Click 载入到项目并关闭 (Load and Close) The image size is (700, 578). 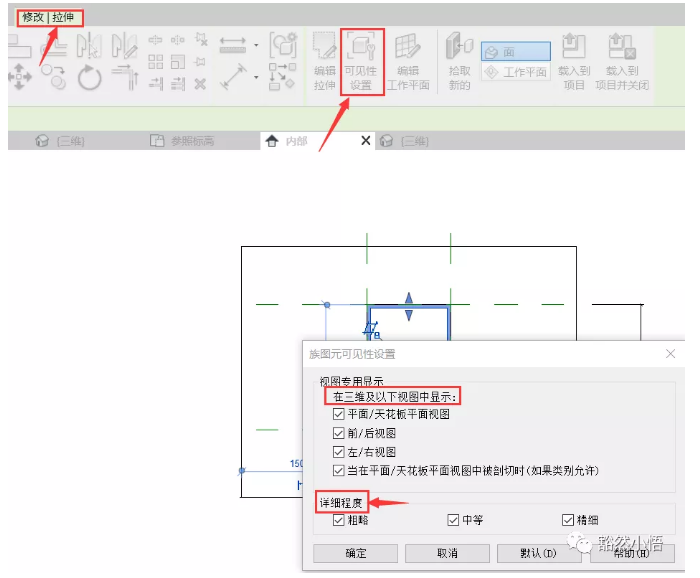tap(622, 62)
